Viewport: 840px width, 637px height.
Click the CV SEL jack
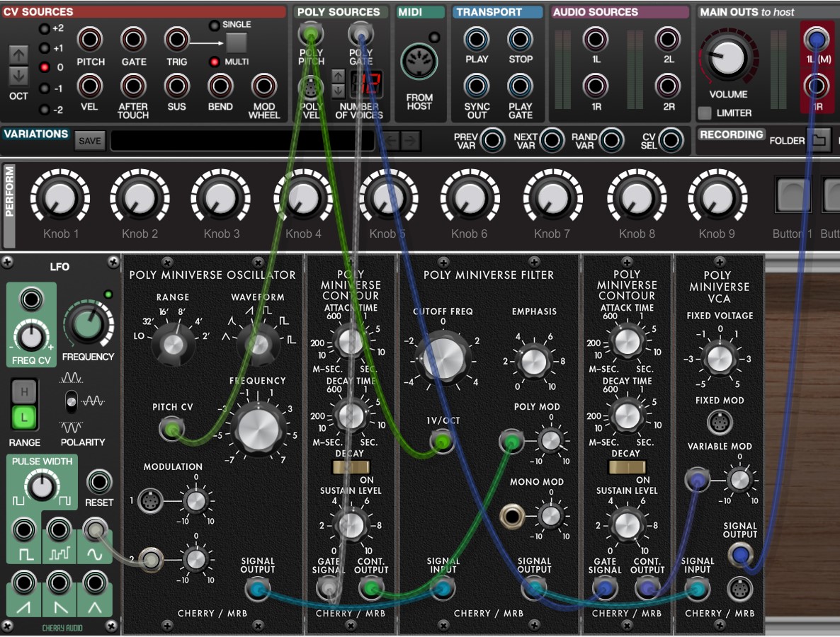pos(670,140)
